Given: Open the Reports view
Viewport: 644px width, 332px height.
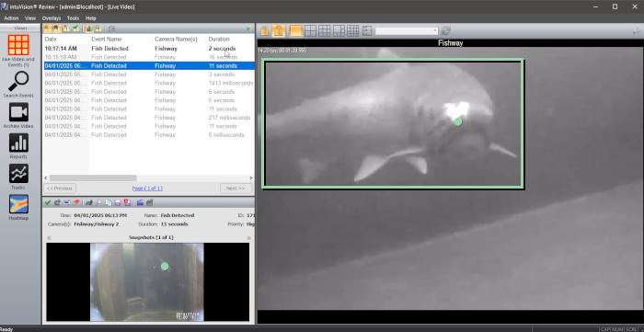Looking at the screenshot, I should [18, 145].
